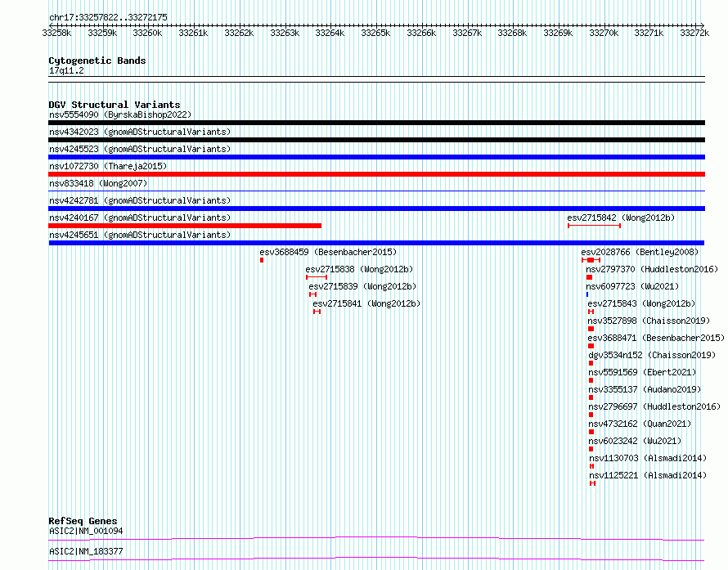This screenshot has width=728, height=570.
Task: Click the thin blue line under nsv833418
Action: [376, 191]
